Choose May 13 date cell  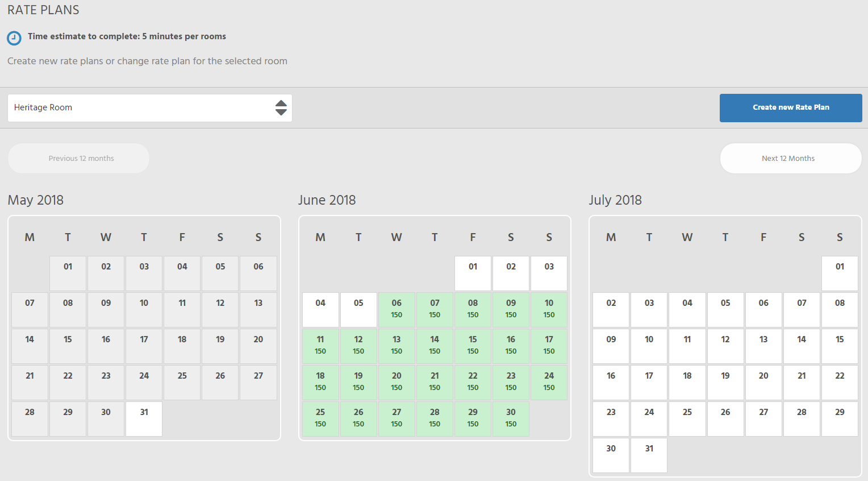coord(258,310)
